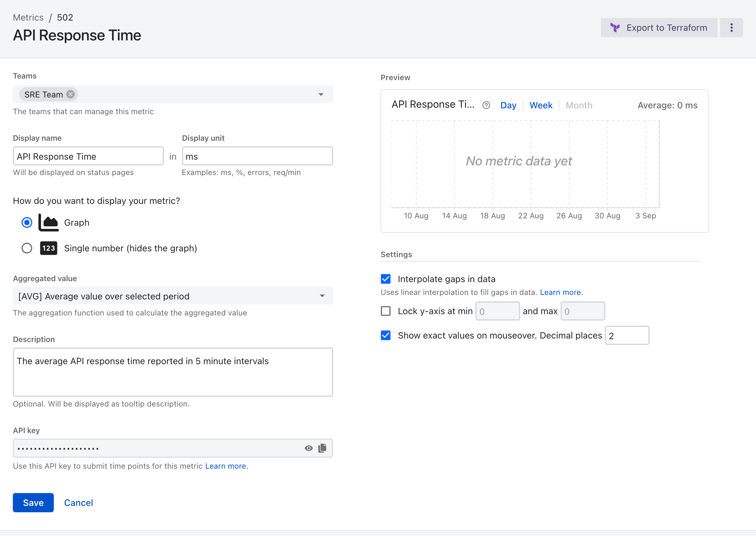Viewport: 756px width, 536px height.
Task: Toggle Show exact values on mouseover checkbox
Action: [x=386, y=335]
